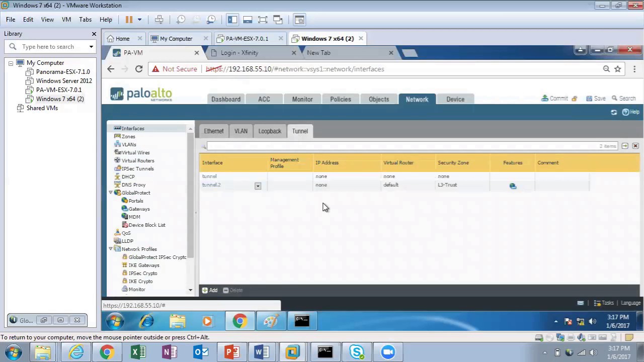
Task: Open the VMware VM menu
Action: [x=66, y=20]
